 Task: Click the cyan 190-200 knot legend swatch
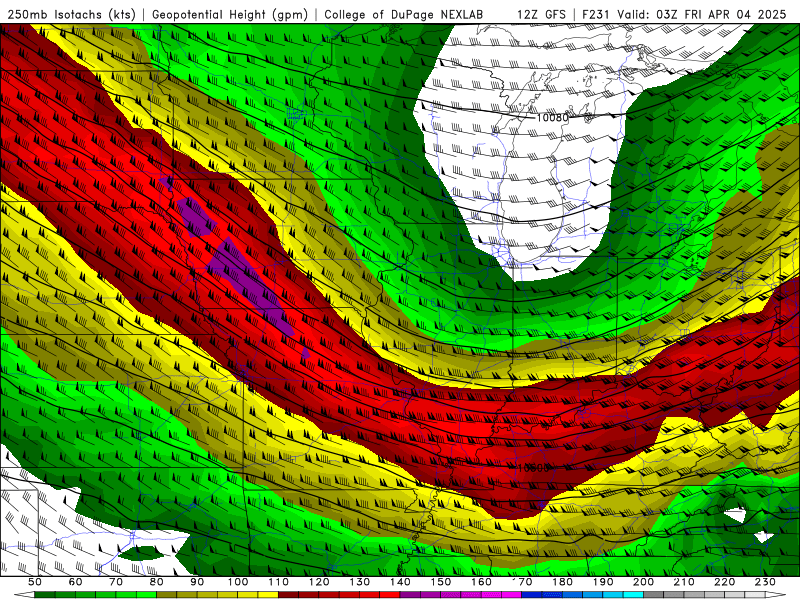(x=633, y=594)
